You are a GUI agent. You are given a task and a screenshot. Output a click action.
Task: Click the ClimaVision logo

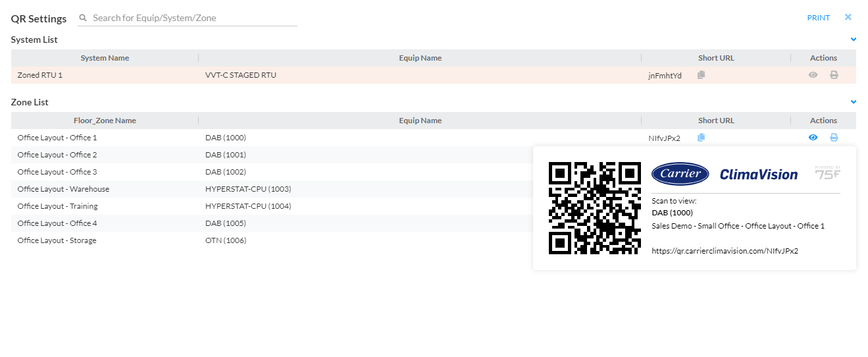tap(758, 175)
